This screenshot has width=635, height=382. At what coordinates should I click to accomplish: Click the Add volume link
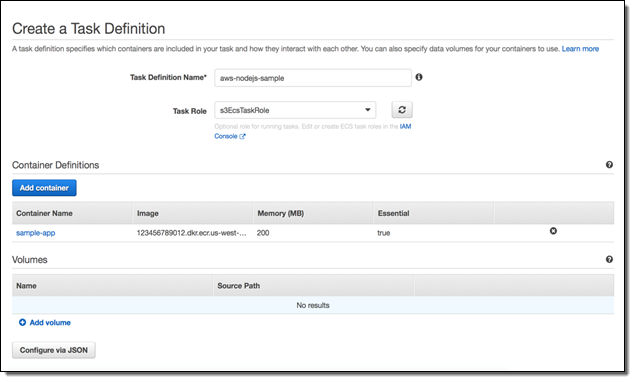click(x=50, y=322)
